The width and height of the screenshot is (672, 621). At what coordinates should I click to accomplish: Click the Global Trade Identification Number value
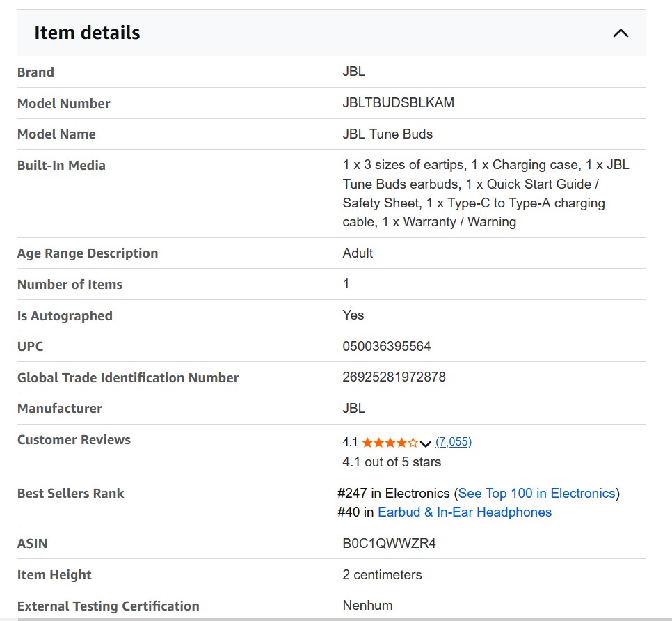click(394, 377)
